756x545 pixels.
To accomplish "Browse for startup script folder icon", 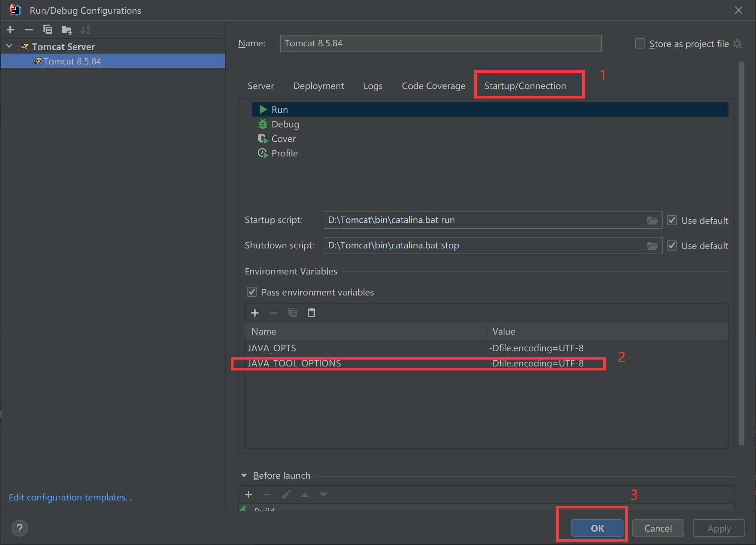I will pyautogui.click(x=652, y=221).
